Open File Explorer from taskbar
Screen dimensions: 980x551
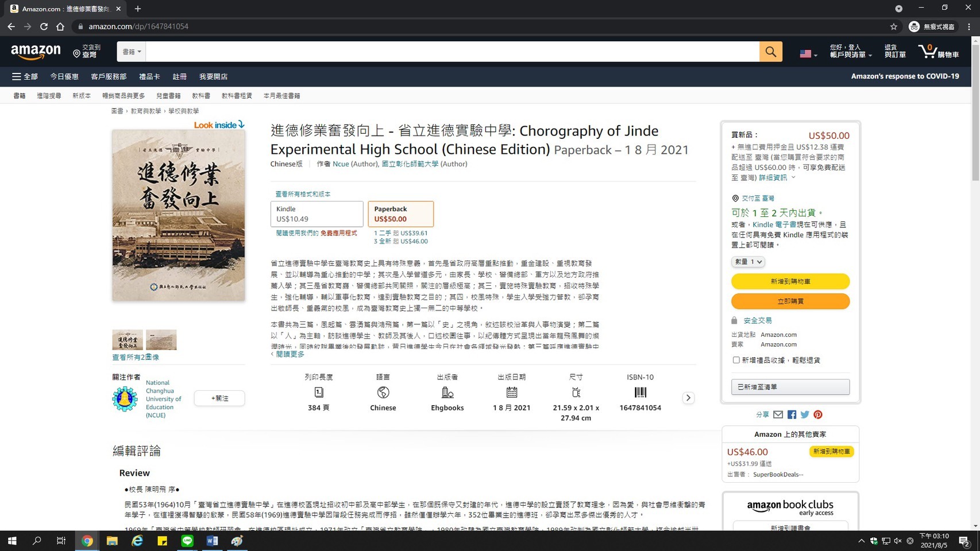[112, 541]
